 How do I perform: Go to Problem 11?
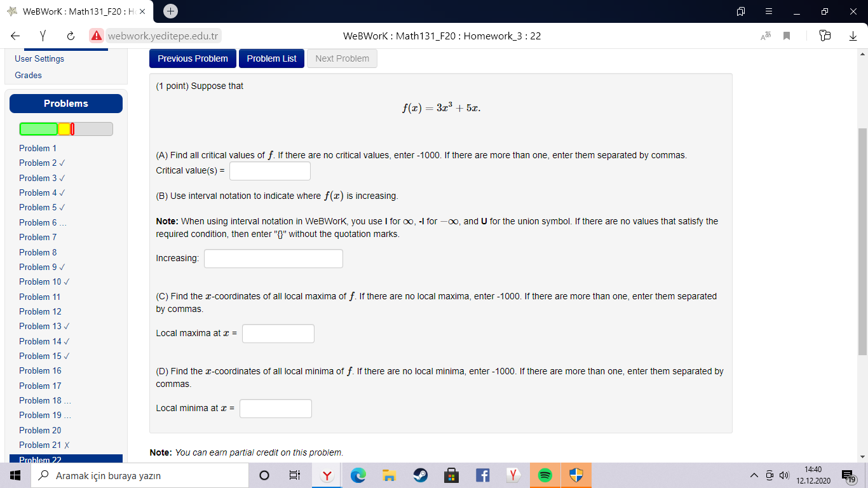point(40,297)
